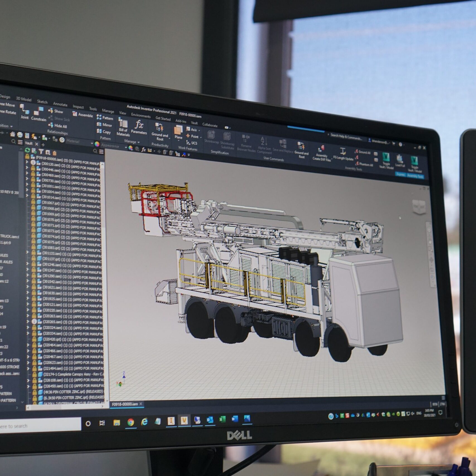The image size is (476, 476).
Task: Select the UCS work feature
Action: 192,143
